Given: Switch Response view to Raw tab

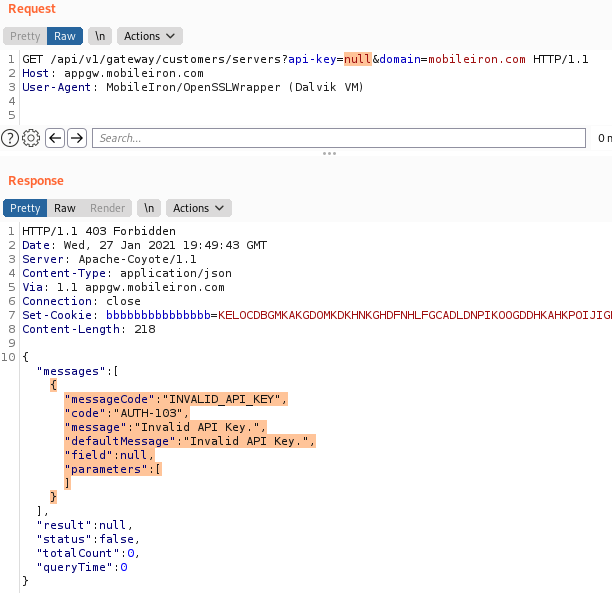Looking at the screenshot, I should [65, 208].
